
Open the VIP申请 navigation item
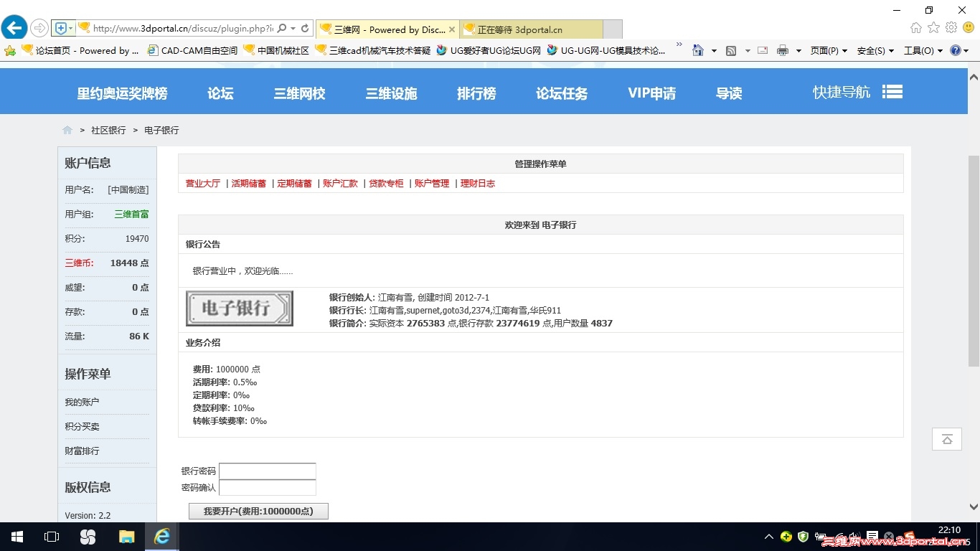651,93
